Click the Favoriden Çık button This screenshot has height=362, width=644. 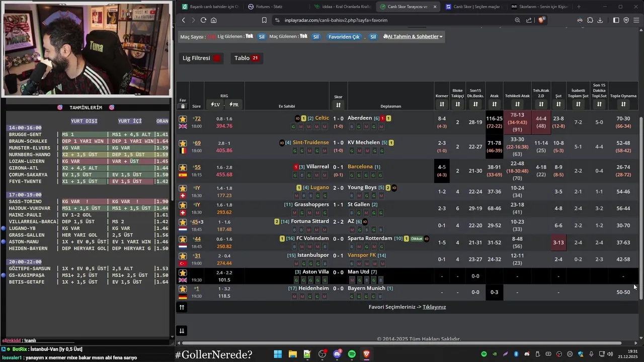point(344,37)
